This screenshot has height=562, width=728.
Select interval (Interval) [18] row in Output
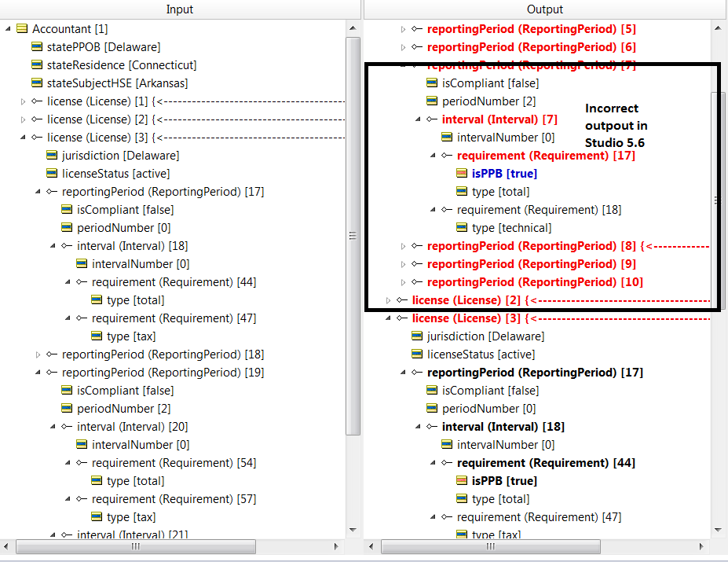tap(503, 426)
